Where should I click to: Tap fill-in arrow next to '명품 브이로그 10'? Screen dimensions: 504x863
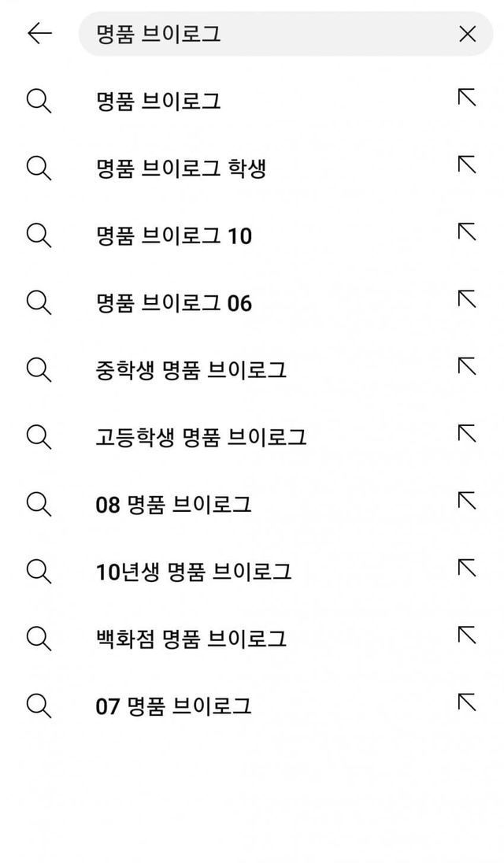(467, 232)
